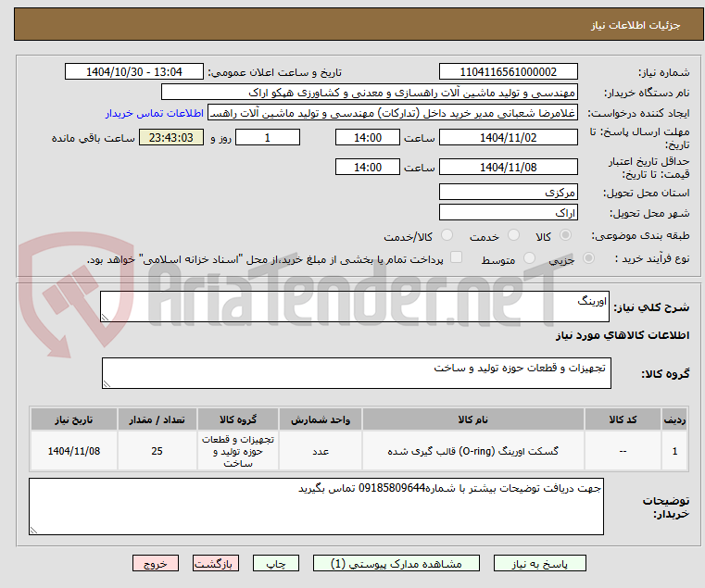Viewport: 705px width, 588px height.
Task: Click the resize handle of توضیحات خریدار textarea
Action: pyautogui.click(x=33, y=531)
